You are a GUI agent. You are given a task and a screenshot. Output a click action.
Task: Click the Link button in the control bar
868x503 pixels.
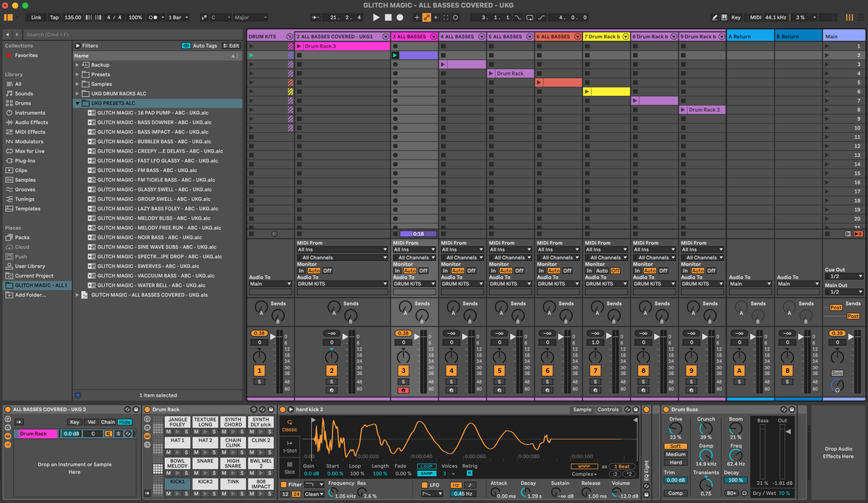pos(36,17)
